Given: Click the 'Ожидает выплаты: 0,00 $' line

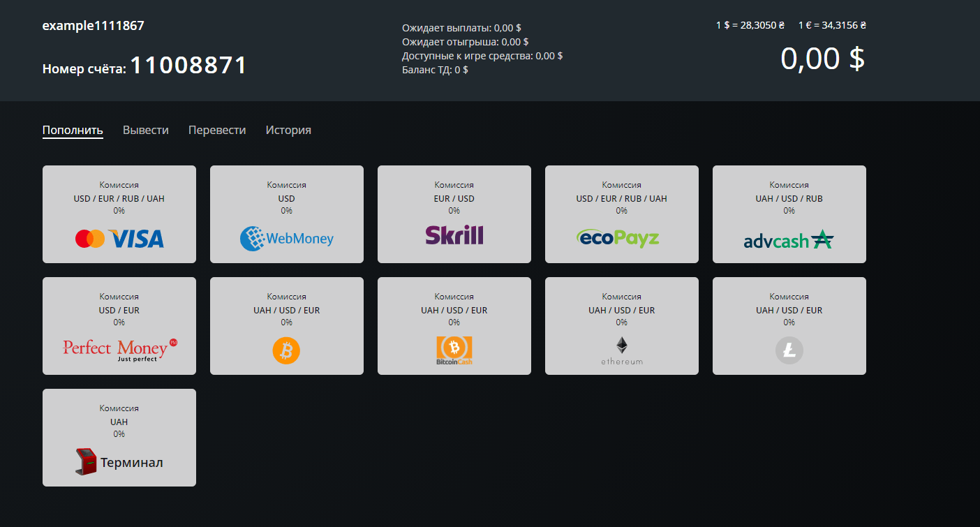Looking at the screenshot, I should (x=461, y=28).
